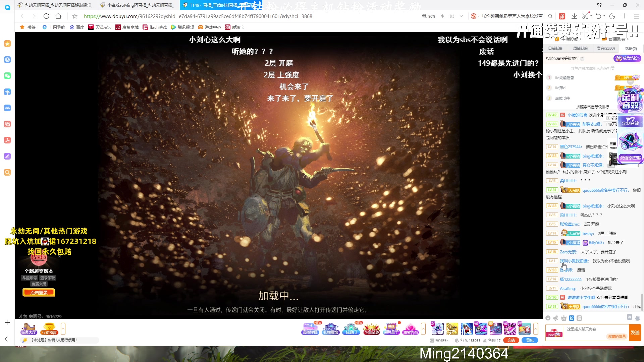Open user Zero无奈 in chat
This screenshot has width=644, height=362.
[x=569, y=252]
